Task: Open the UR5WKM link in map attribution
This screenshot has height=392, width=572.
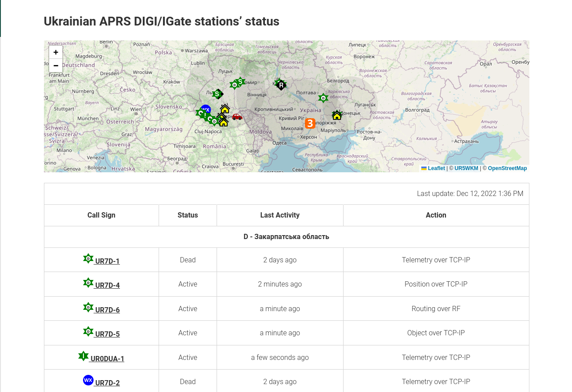Action: pyautogui.click(x=466, y=168)
